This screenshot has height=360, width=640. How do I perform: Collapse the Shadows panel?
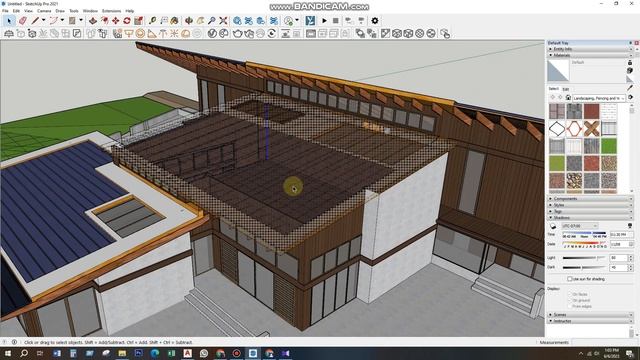[590, 218]
